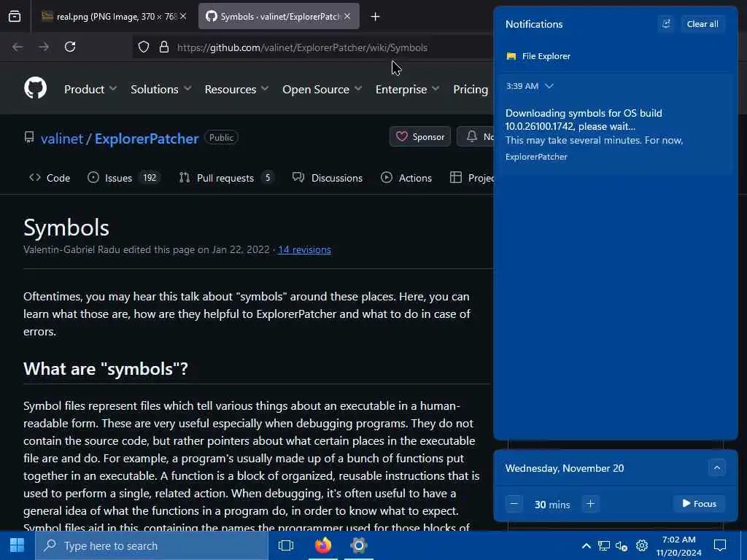
Task: Click the notification settings icon beside Clear all
Action: (666, 24)
